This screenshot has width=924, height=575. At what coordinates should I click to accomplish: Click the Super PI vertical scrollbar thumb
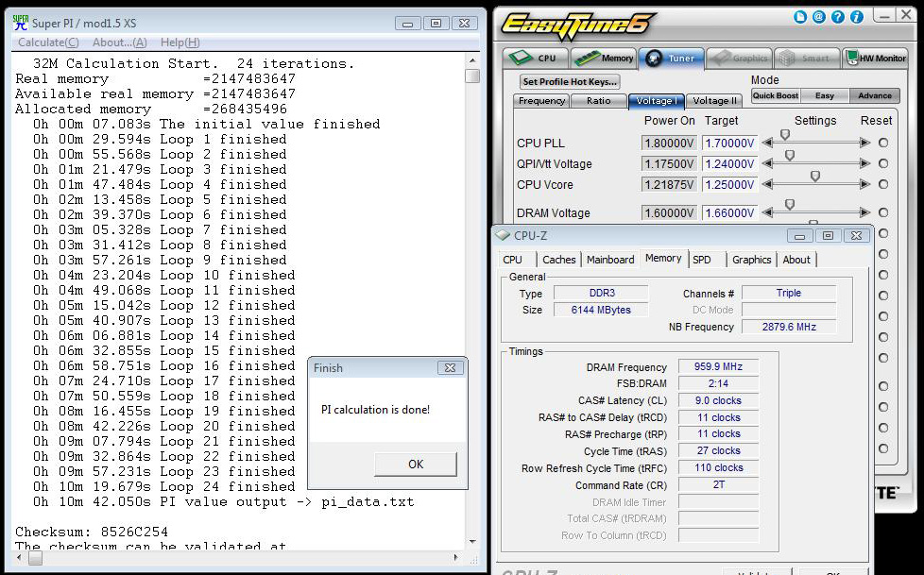472,76
